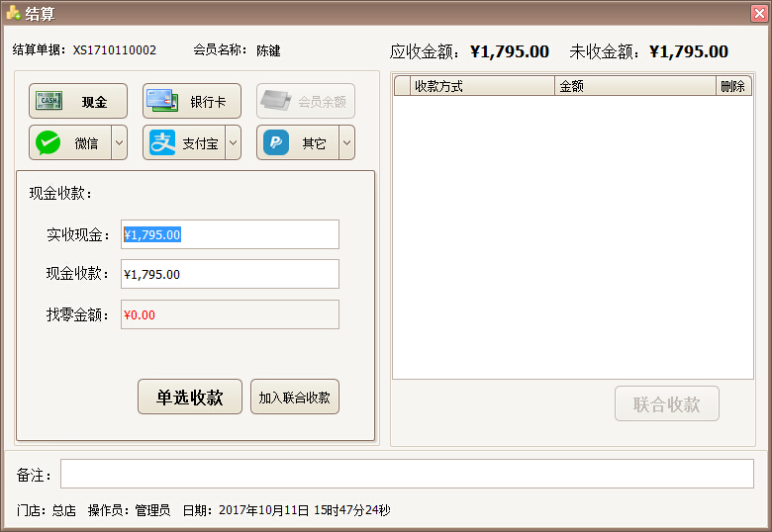This screenshot has width=772, height=532.
Task: Open the 微信 dropdown arrow
Action: (119, 142)
